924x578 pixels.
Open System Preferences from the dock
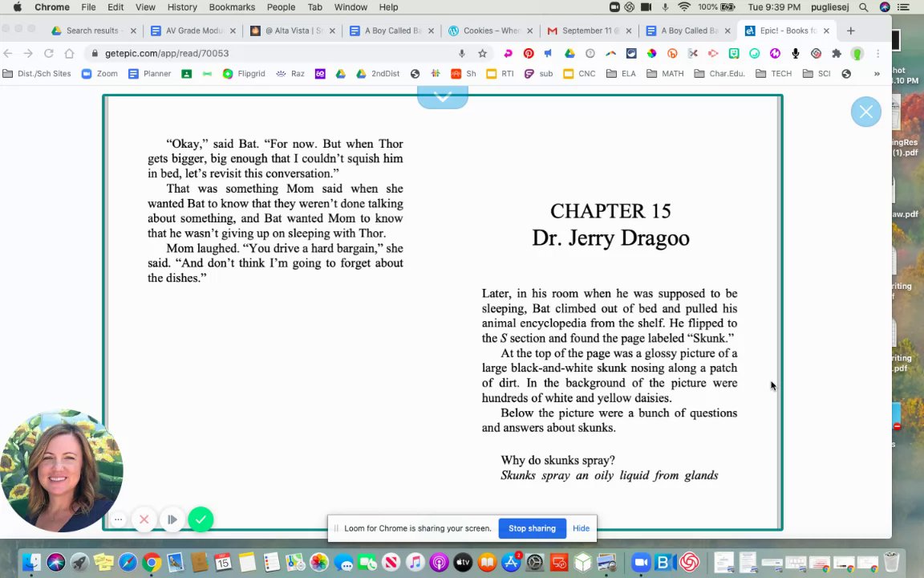pos(535,562)
